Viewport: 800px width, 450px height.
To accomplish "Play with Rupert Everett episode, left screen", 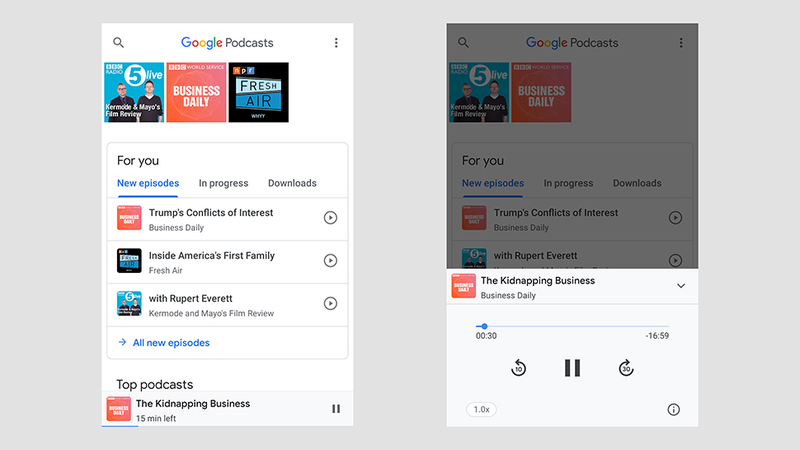I will point(330,304).
